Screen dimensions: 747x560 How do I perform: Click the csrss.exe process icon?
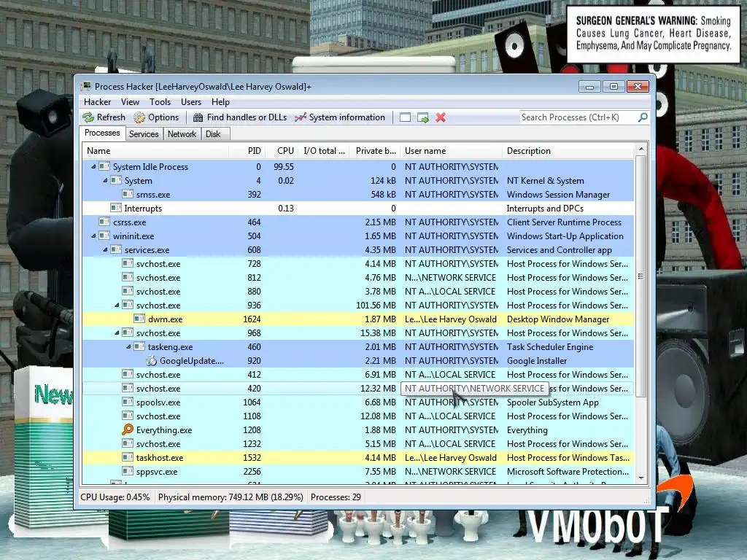tap(104, 222)
